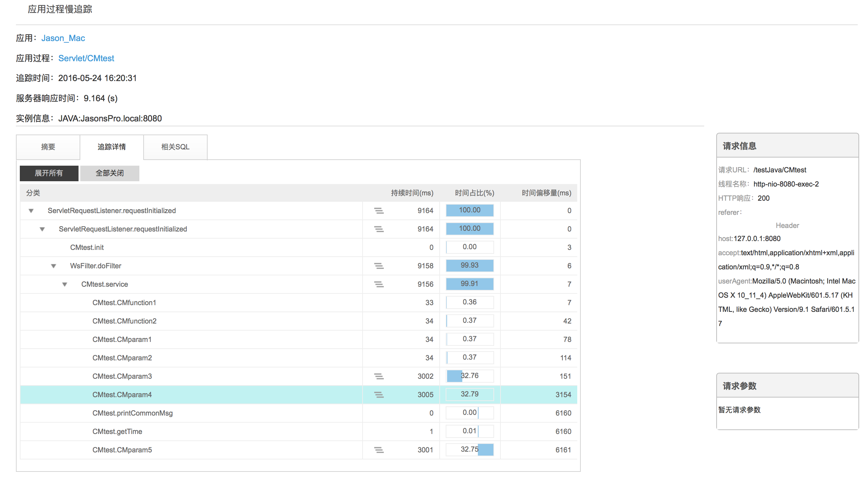
Task: Follow the Servlet/CMtest process link
Action: pyautogui.click(x=86, y=58)
